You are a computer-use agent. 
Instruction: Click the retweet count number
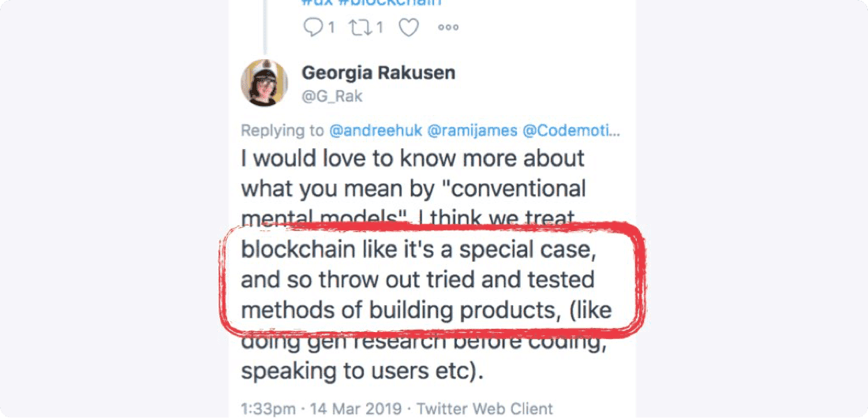pos(380,28)
